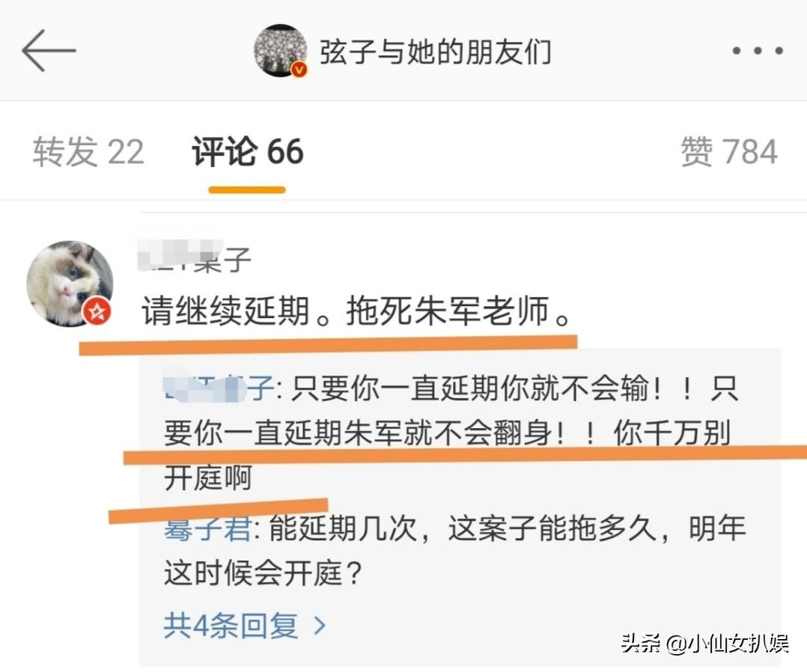Select the 评论 66 tab
This screenshot has width=807, height=672.
pos(248,152)
